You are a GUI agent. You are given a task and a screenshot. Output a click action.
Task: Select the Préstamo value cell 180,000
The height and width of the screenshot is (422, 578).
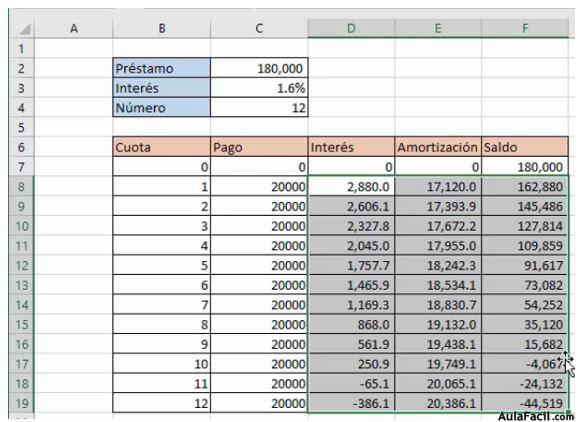pos(259,68)
